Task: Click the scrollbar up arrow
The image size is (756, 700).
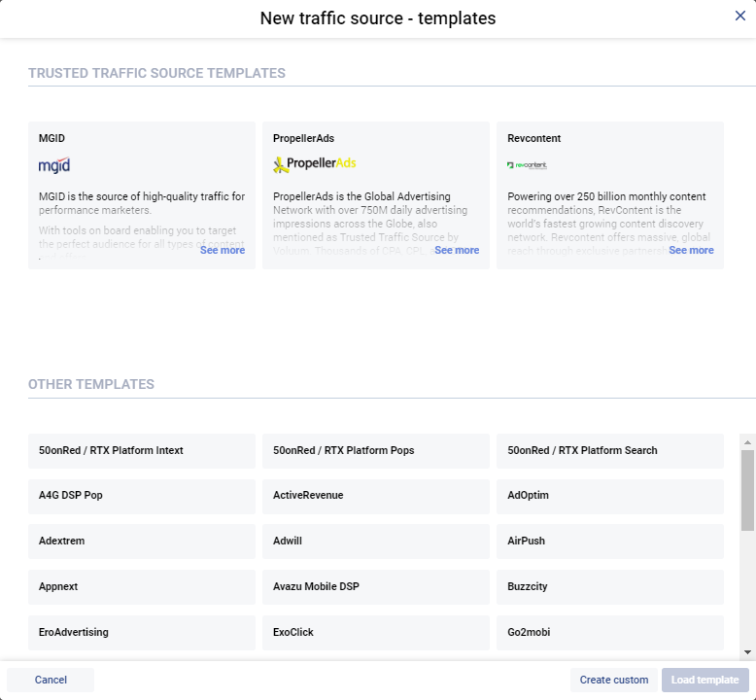Action: [747, 442]
